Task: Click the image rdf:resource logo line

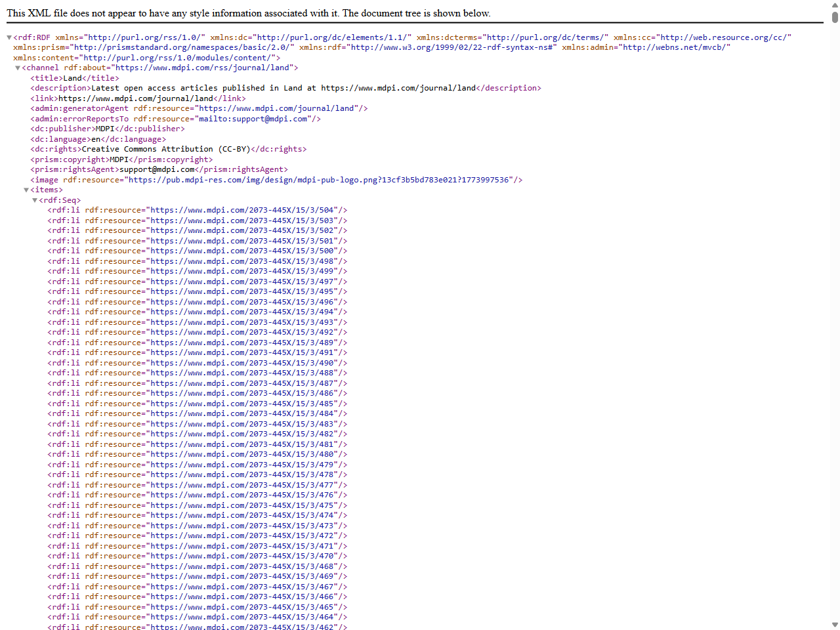Action: 276,180
